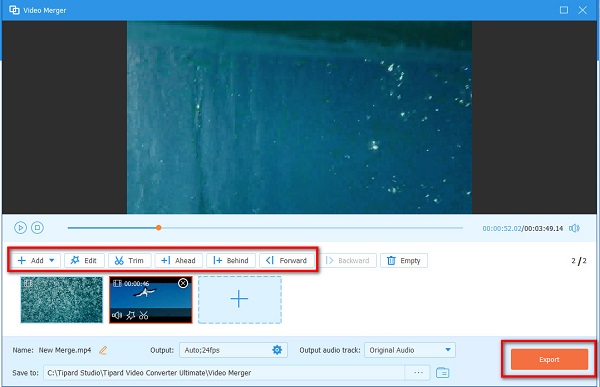Open the Edit tool
Image resolution: width=600 pixels, height=387 pixels.
click(x=84, y=261)
